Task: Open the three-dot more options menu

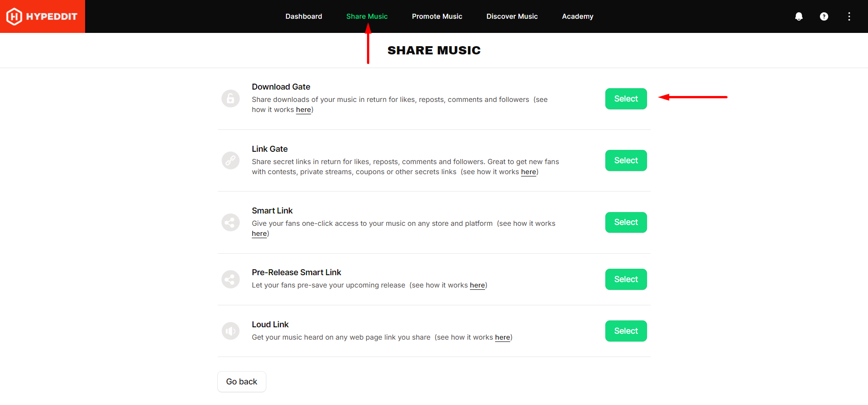Action: coord(849,16)
